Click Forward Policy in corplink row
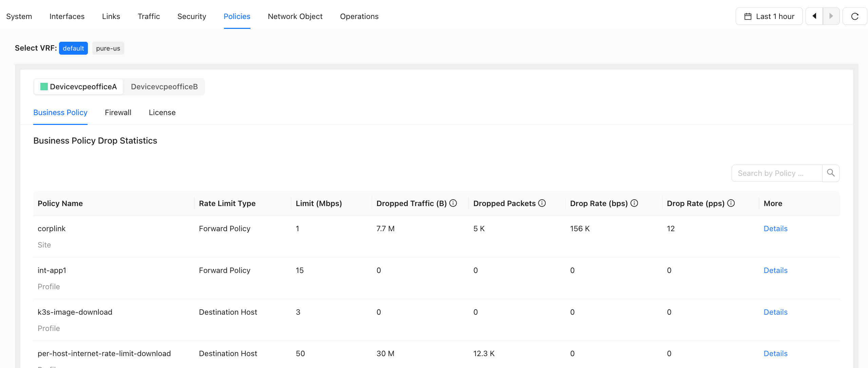 tap(225, 228)
